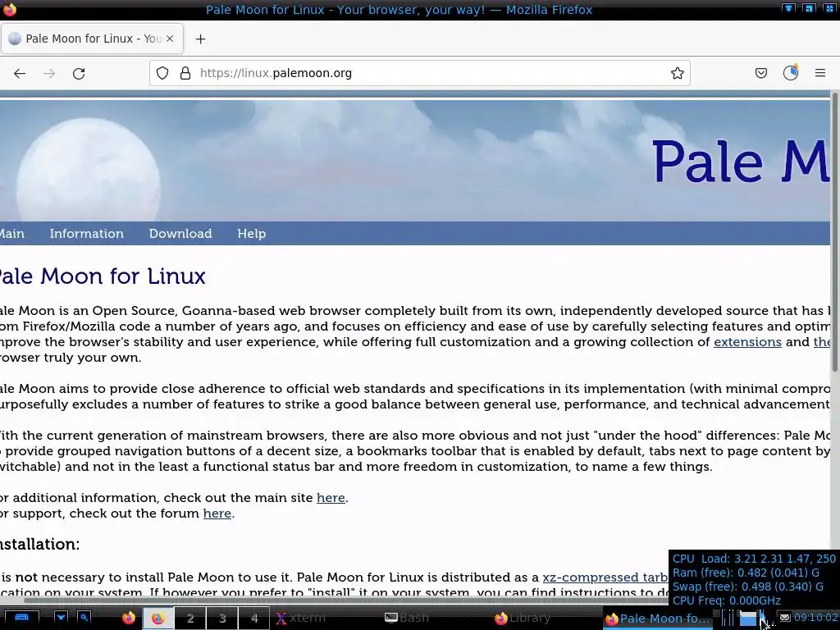
Task: Switch to workspace 2
Action: click(190, 619)
